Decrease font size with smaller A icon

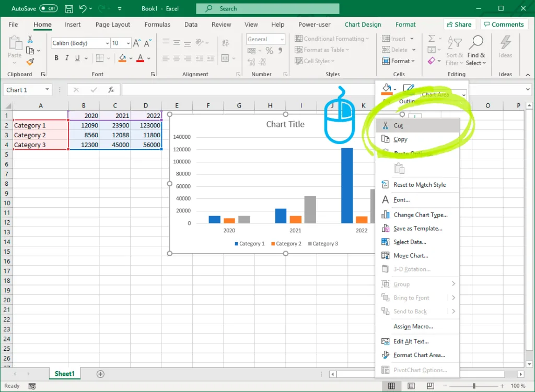pos(147,43)
